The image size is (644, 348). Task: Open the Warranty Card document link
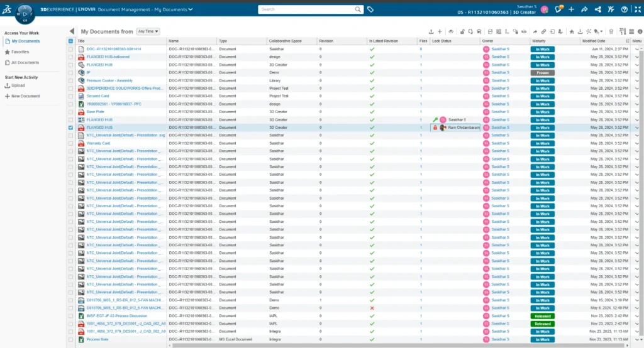pos(98,143)
